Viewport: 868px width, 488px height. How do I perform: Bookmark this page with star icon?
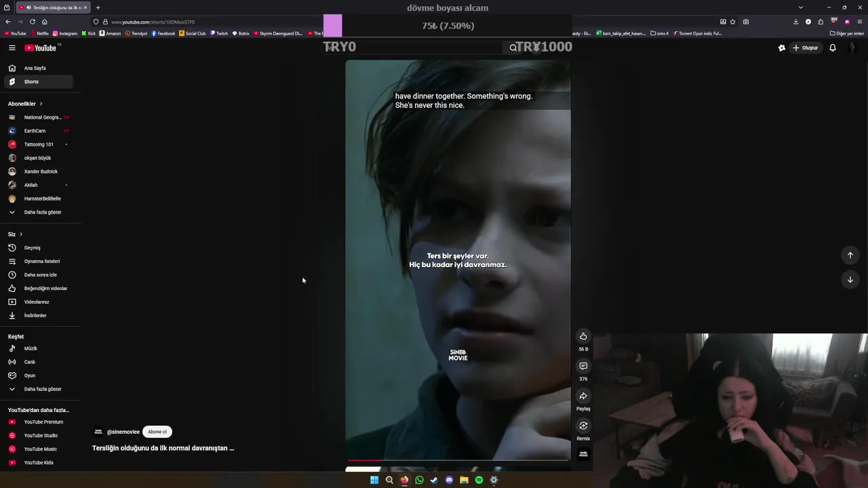click(732, 22)
